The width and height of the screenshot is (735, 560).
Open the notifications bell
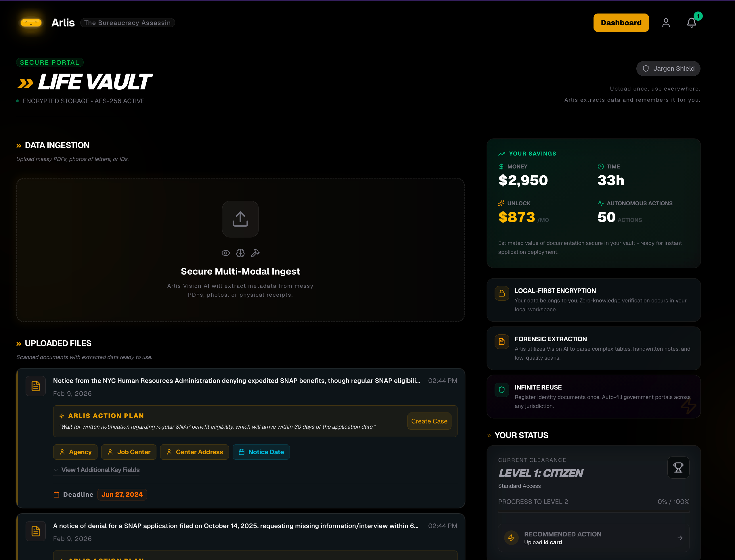click(x=691, y=23)
